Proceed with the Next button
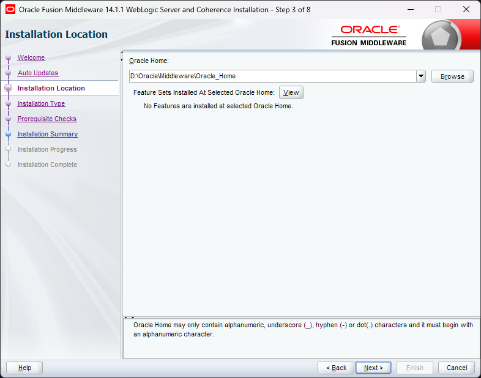The height and width of the screenshot is (378, 481). 373,368
